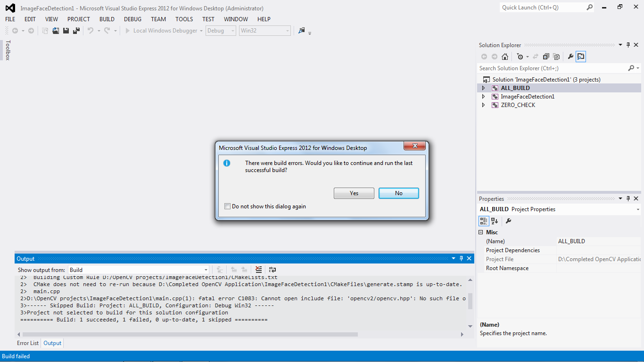Click the Open File toolbar icon
644x362 pixels.
click(56, 31)
